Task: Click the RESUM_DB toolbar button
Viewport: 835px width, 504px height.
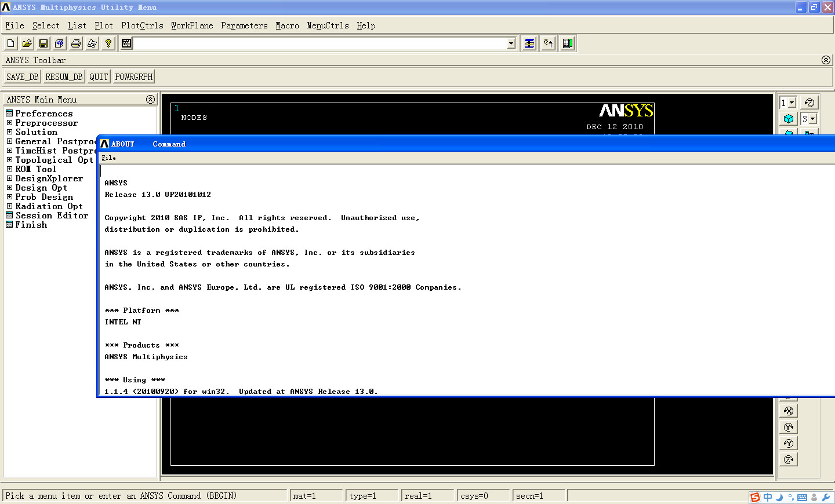Action: 64,76
